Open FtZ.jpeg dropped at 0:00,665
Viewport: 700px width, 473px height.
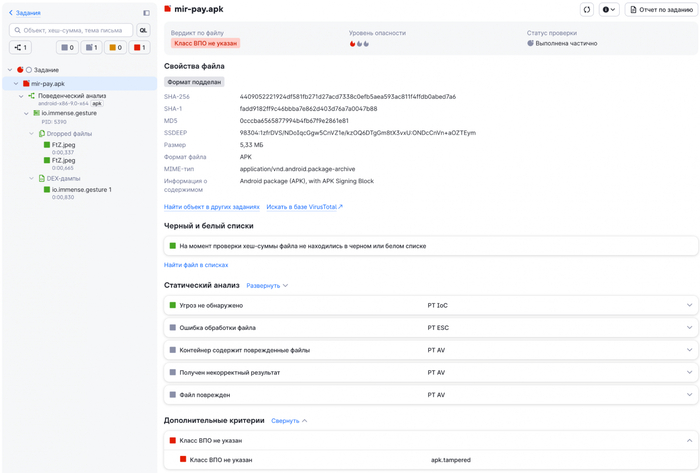[x=63, y=160]
